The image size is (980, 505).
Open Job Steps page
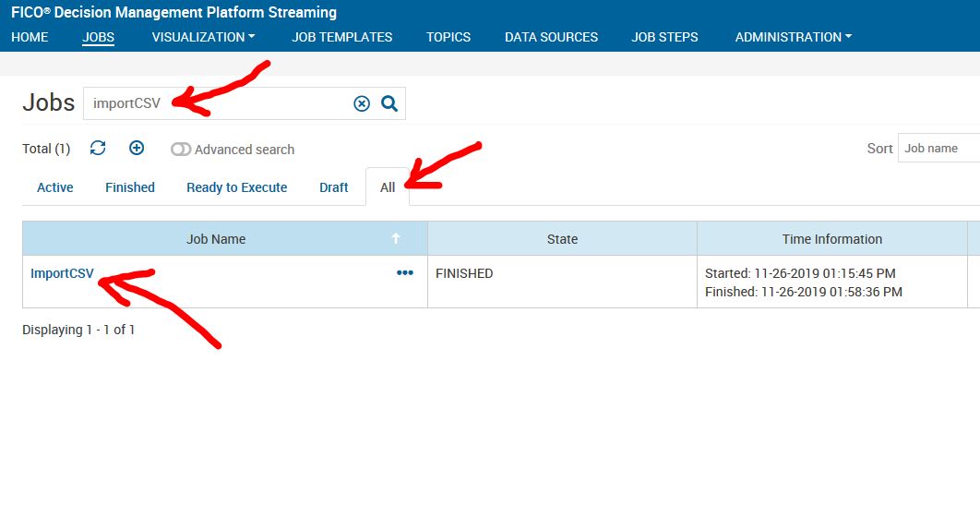tap(664, 37)
